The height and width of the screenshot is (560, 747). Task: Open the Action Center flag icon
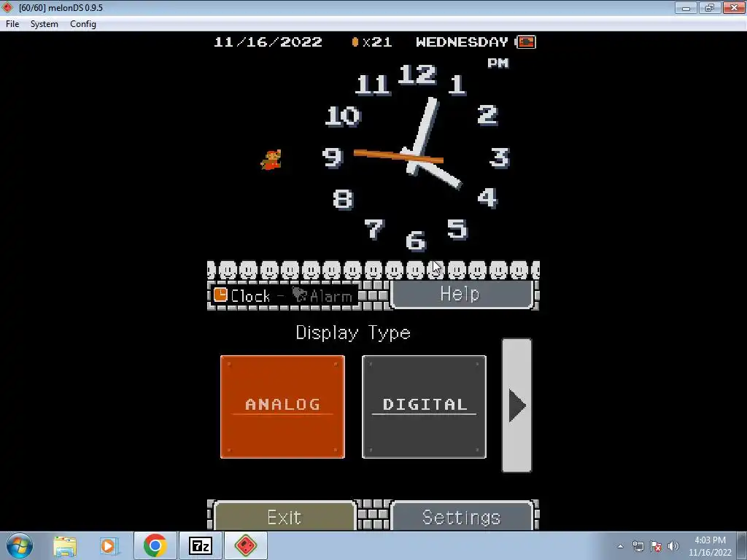pyautogui.click(x=656, y=546)
